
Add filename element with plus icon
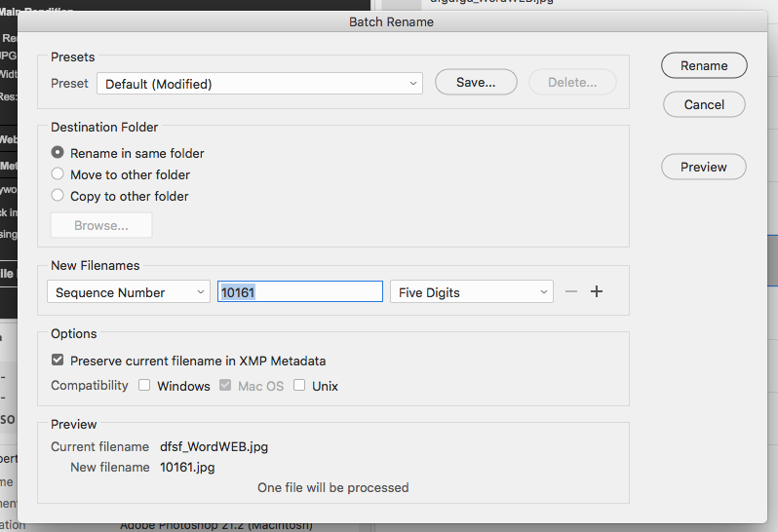[x=597, y=291]
